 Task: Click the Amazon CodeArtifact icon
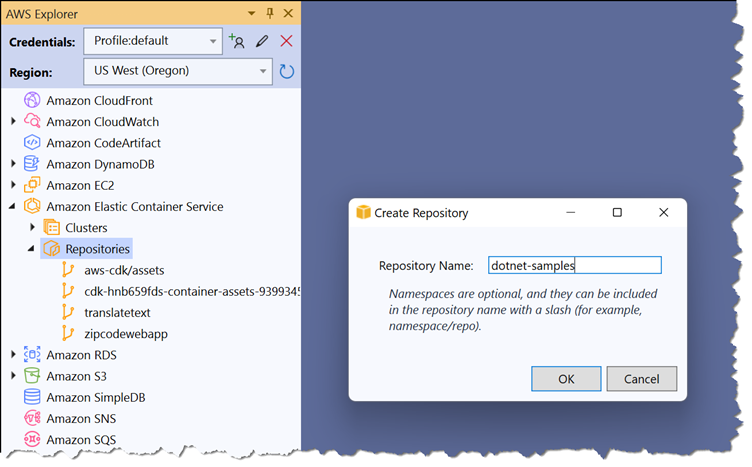pyautogui.click(x=32, y=142)
